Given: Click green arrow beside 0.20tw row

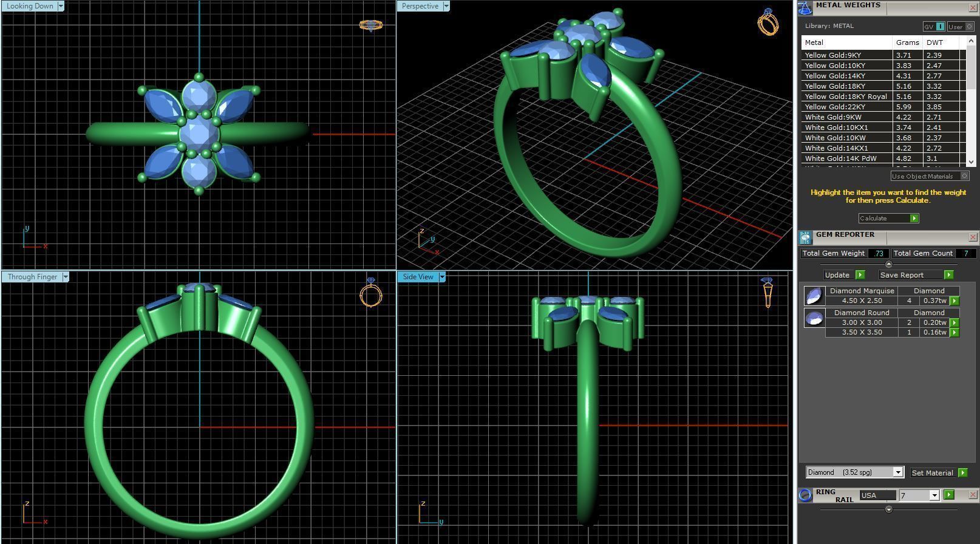Looking at the screenshot, I should [x=954, y=322].
